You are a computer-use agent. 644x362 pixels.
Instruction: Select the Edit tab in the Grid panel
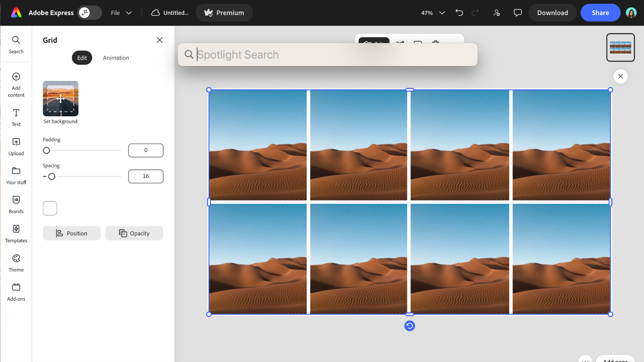pos(82,58)
